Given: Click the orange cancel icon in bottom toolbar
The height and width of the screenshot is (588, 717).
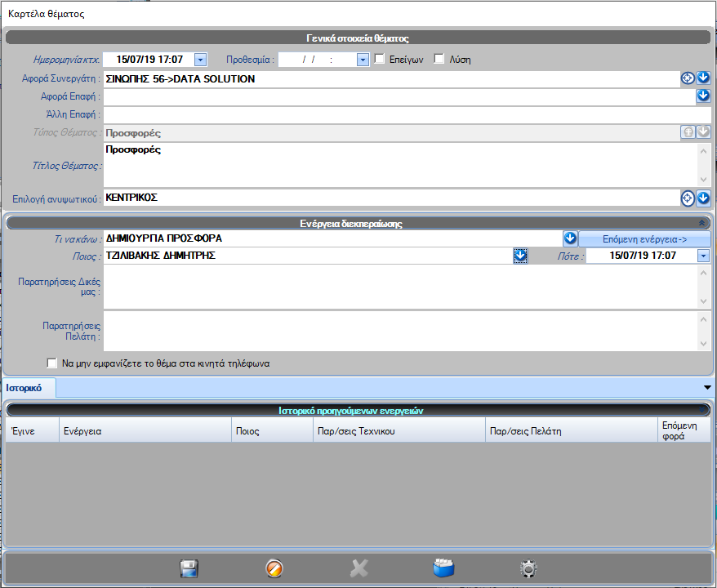Looking at the screenshot, I should 275,569.
